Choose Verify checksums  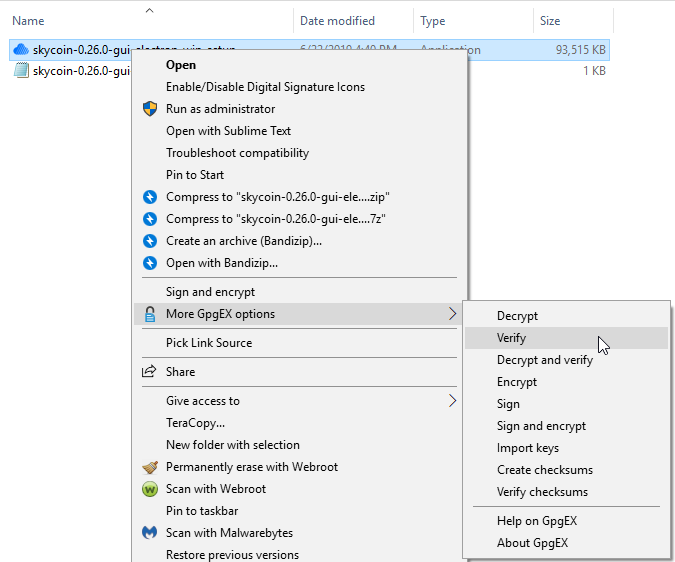click(x=567, y=492)
